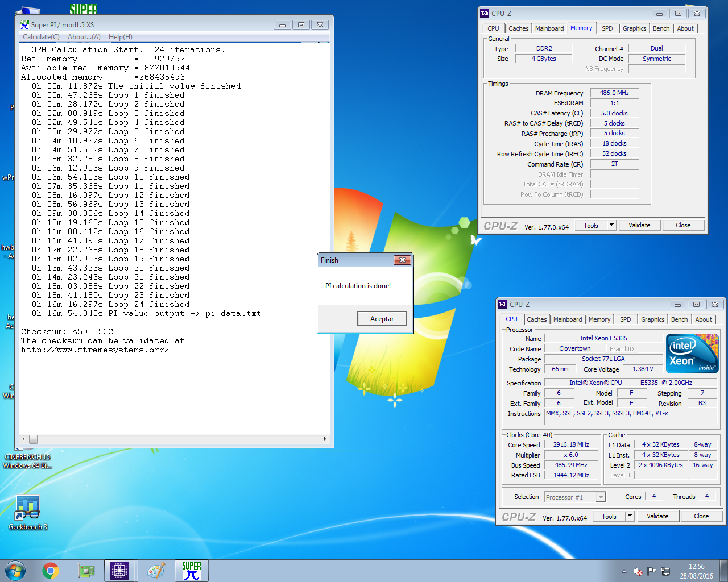Click the Core Speed value 2916.18 MHz

pyautogui.click(x=571, y=444)
